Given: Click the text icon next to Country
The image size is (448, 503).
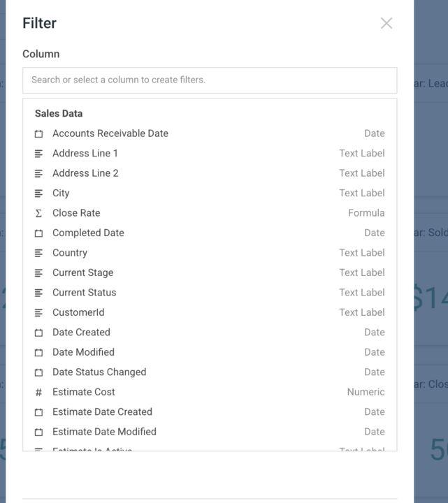Looking at the screenshot, I should point(38,253).
